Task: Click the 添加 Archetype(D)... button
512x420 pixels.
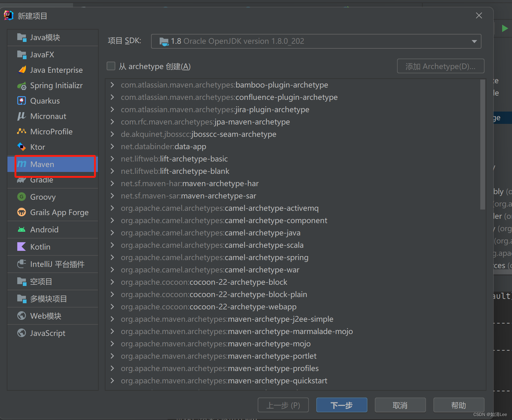Action: (440, 66)
